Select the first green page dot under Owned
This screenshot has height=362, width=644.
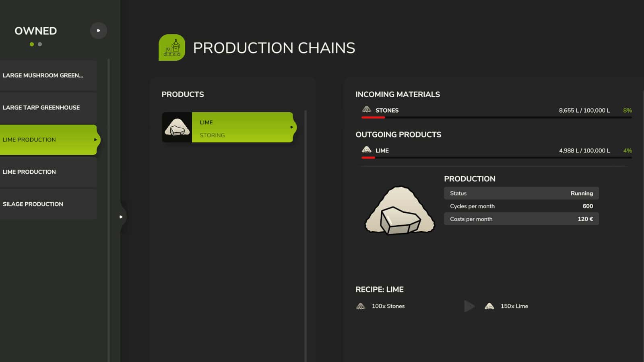point(32,44)
